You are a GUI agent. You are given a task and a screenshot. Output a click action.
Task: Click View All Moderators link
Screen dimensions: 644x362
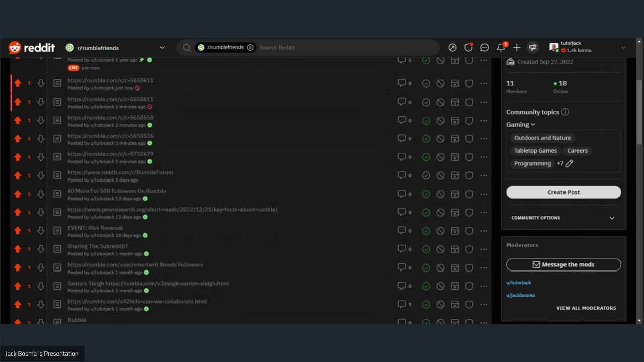pos(586,308)
